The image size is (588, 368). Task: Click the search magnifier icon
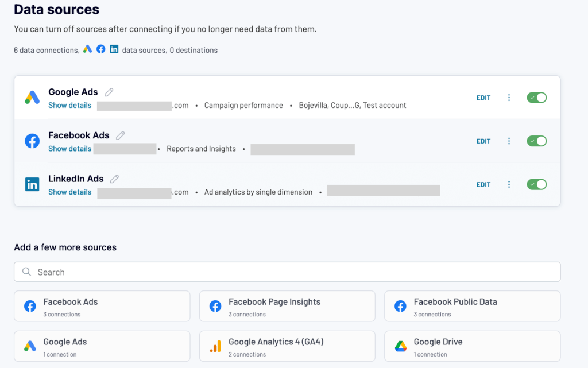click(26, 272)
